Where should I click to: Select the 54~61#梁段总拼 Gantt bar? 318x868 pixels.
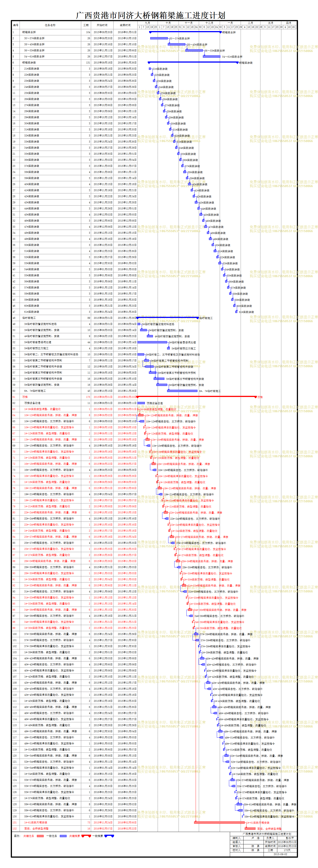[x=212, y=56]
